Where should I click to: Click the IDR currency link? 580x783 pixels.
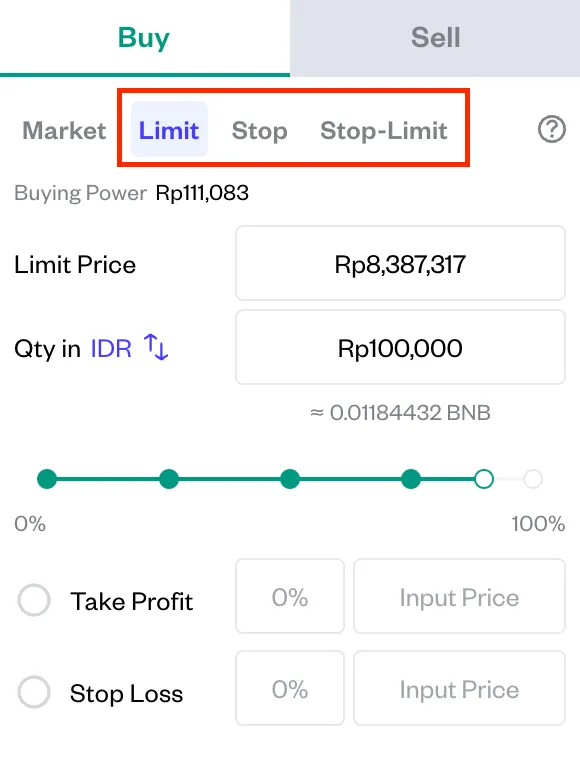point(111,349)
